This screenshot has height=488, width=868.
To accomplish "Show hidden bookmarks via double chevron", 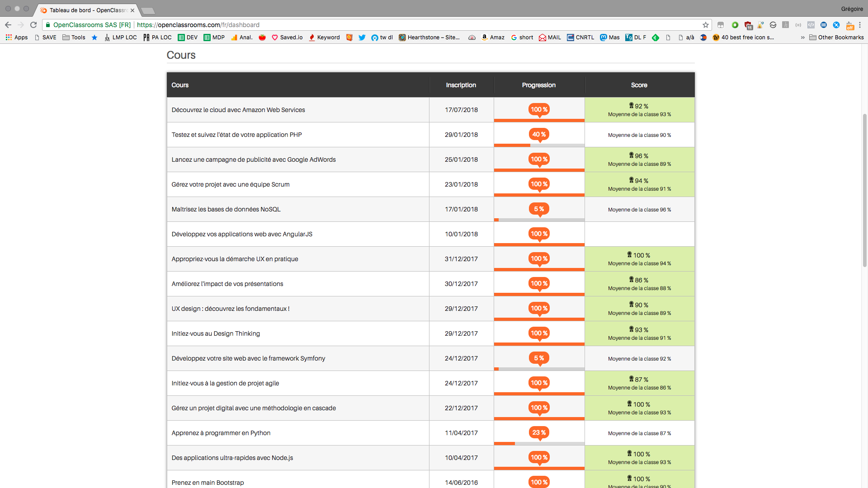I will tap(802, 38).
